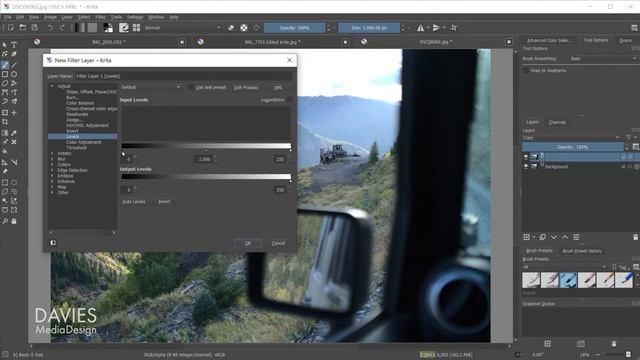Image resolution: width=640 pixels, height=360 pixels.
Task: Select the Crop tool
Action: pos(5,122)
